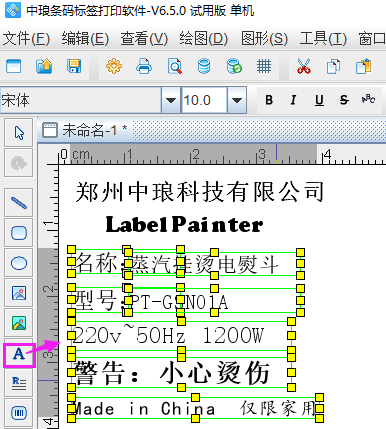The image size is (386, 429).
Task: Select the arrow pointer tool
Action: click(x=19, y=133)
